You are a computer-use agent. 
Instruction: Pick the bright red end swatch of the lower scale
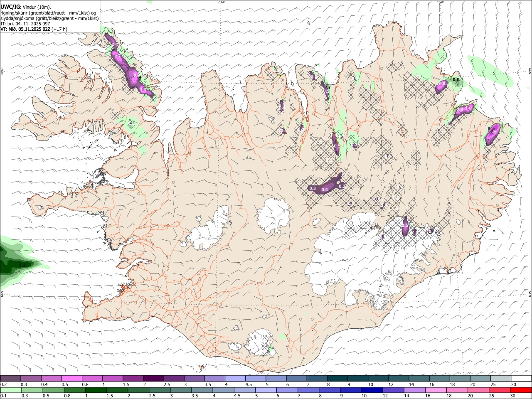point(521,390)
